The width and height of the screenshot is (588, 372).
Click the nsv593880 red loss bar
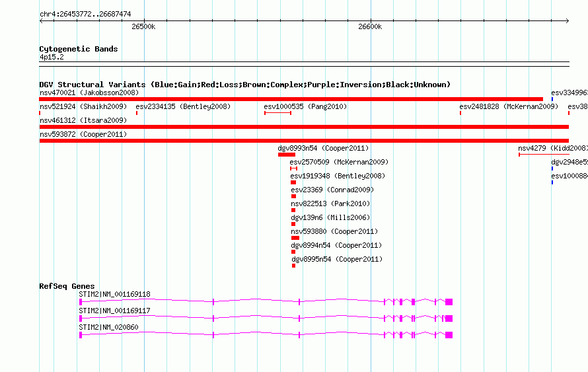(295, 238)
